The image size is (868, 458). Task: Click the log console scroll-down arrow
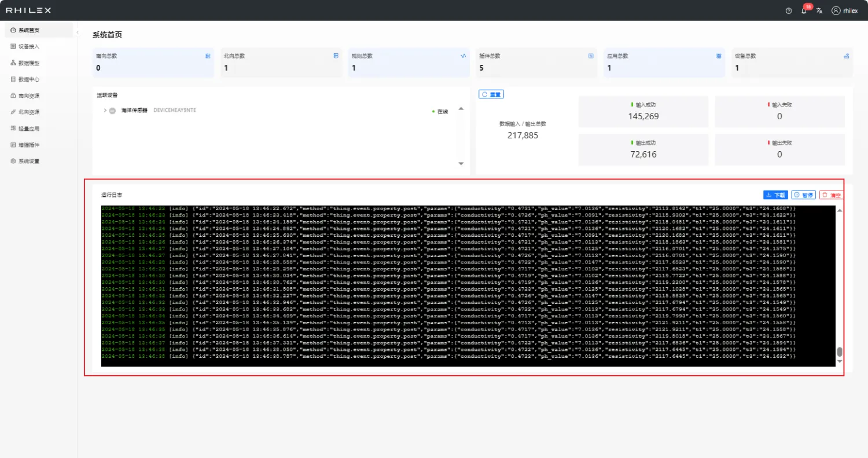click(840, 362)
